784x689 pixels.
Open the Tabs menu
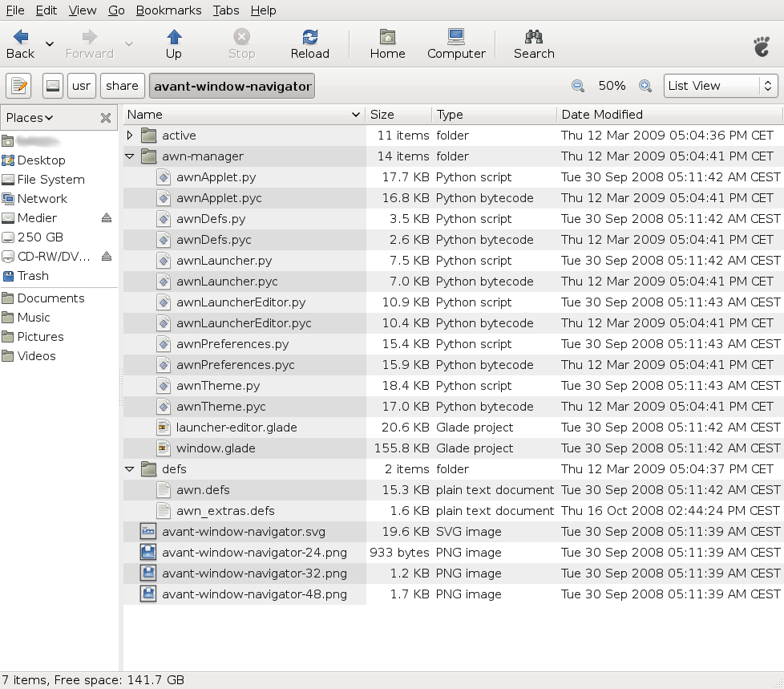(226, 10)
